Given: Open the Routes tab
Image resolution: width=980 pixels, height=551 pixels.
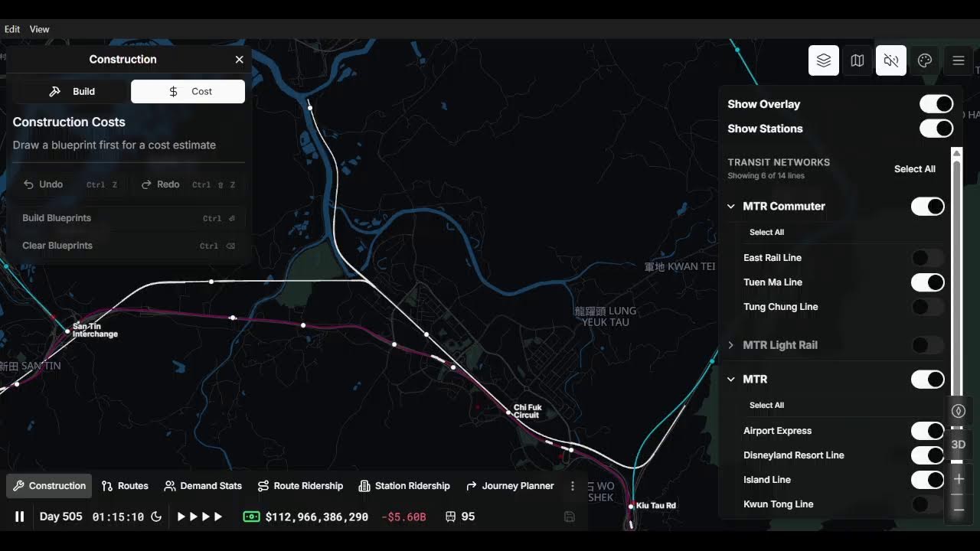Looking at the screenshot, I should click(x=125, y=486).
